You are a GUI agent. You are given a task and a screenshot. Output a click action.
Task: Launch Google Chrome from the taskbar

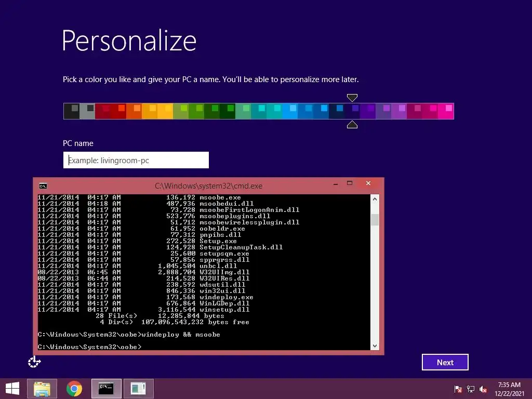point(74,389)
